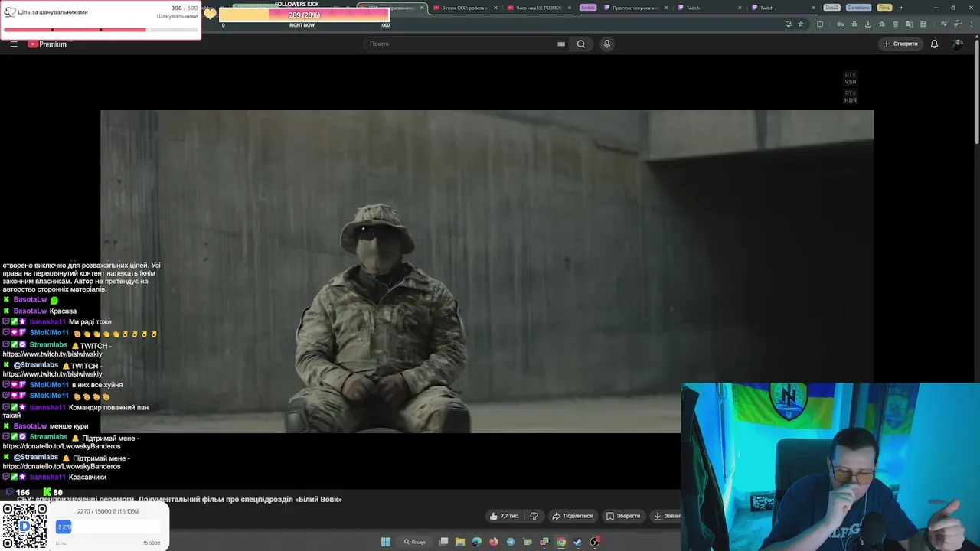This screenshot has height=551, width=980.
Task: Click the Зберегти save button
Action: pyautogui.click(x=623, y=516)
